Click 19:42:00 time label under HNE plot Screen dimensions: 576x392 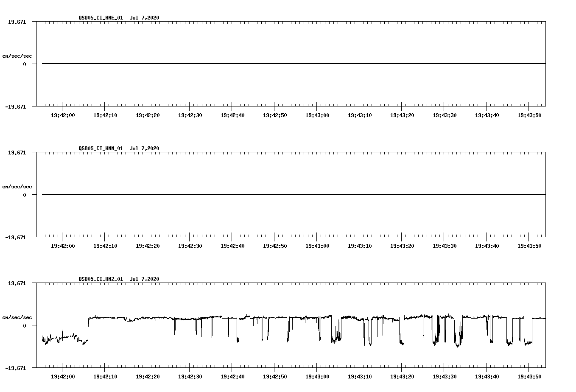pyautogui.click(x=63, y=115)
